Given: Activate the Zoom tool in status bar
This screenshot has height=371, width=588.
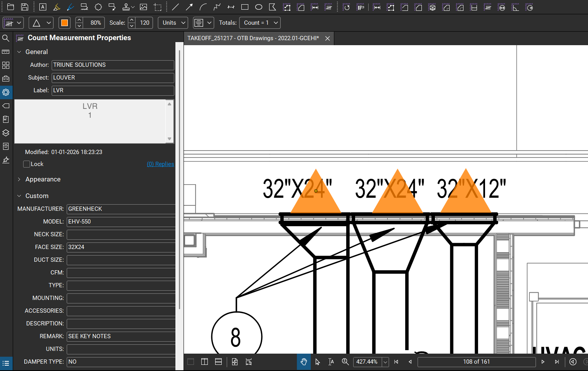Looking at the screenshot, I should click(345, 362).
